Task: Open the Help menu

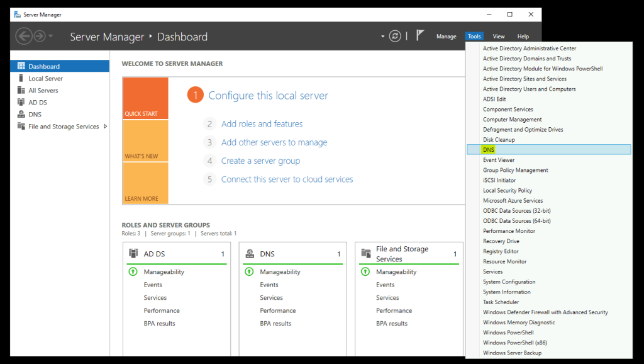Action: coord(523,36)
